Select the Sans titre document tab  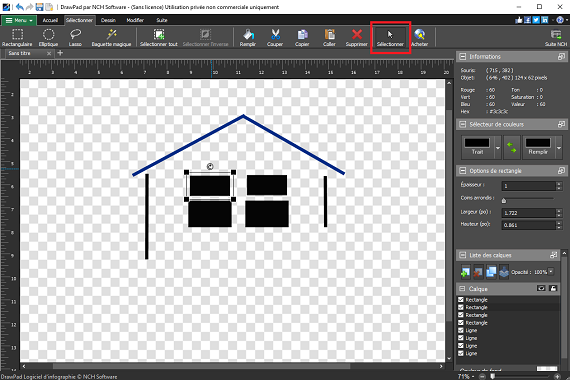[x=20, y=53]
